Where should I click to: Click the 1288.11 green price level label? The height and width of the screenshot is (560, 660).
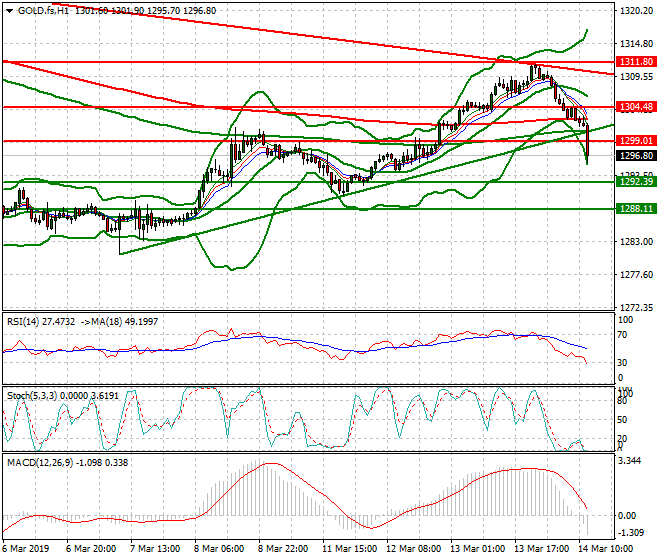pos(636,209)
